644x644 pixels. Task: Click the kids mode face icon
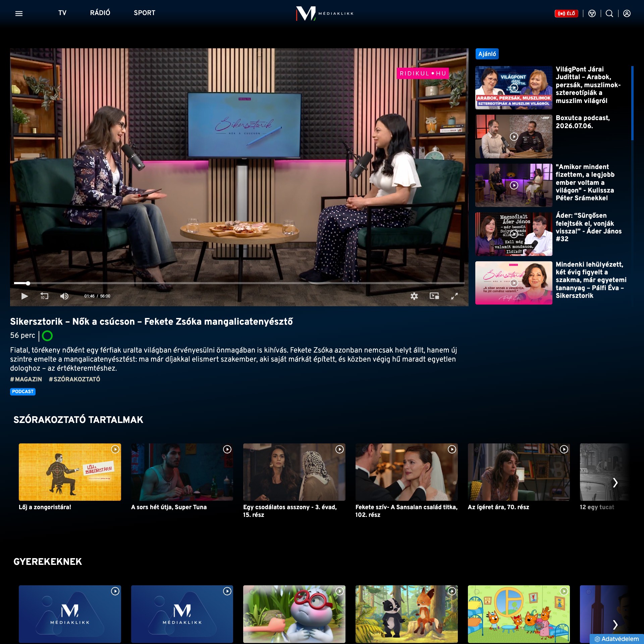(x=592, y=13)
